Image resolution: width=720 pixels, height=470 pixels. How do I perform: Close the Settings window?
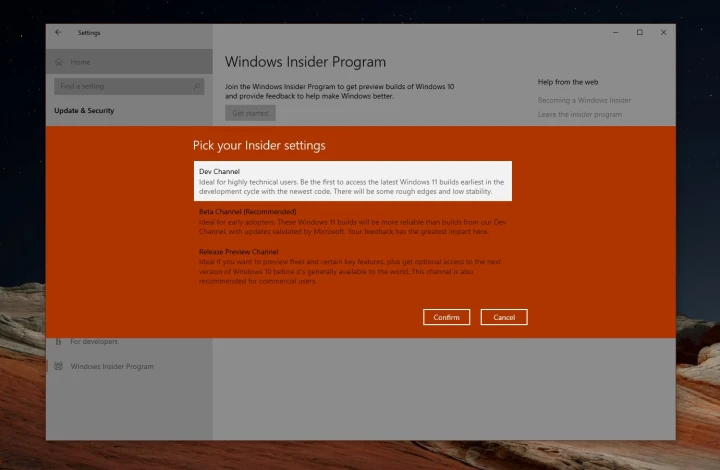point(663,33)
